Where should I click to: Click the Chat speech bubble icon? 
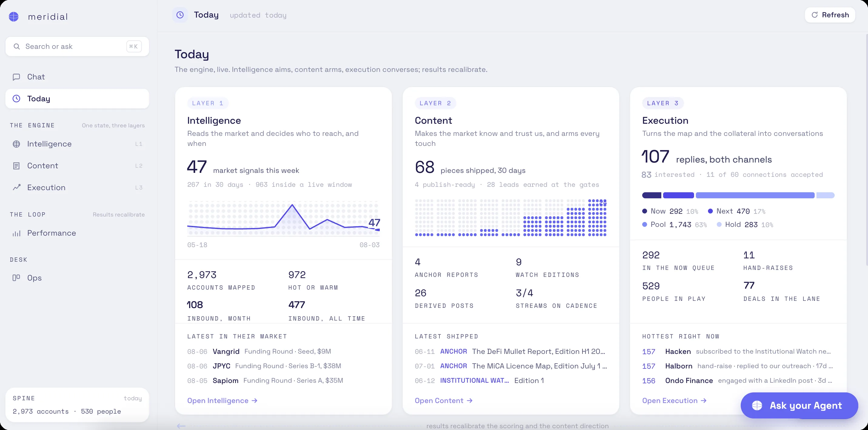[16, 77]
